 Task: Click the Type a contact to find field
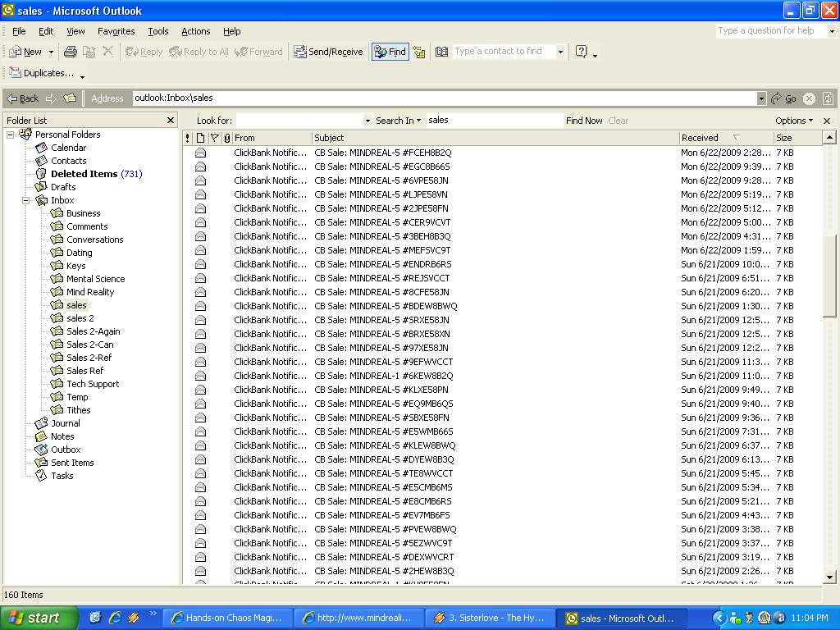point(504,52)
